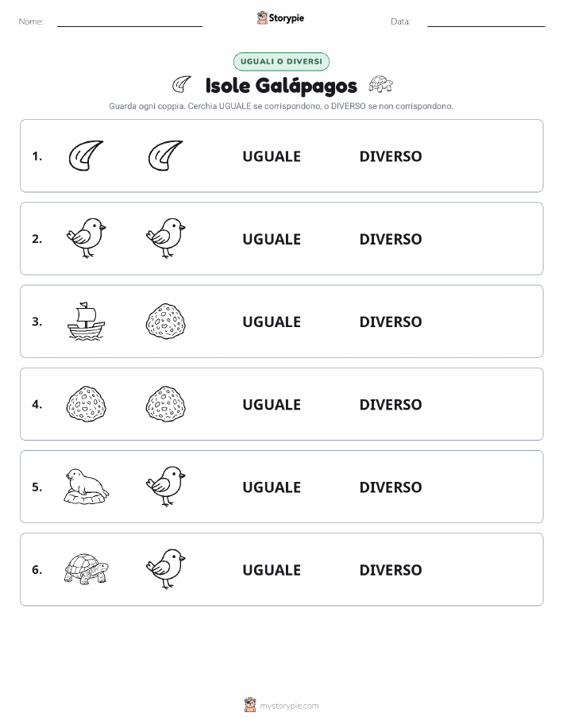
Task: Select the tortoise picture in row 6
Action: click(x=87, y=568)
